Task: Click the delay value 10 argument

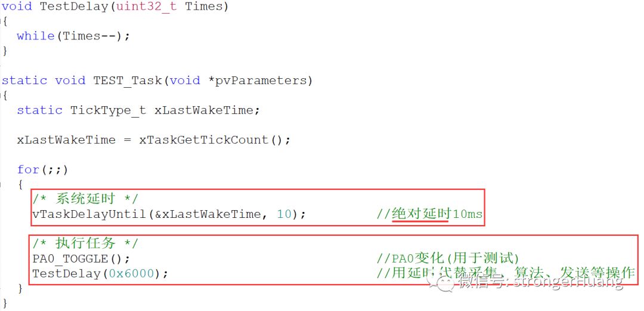Action: point(283,214)
